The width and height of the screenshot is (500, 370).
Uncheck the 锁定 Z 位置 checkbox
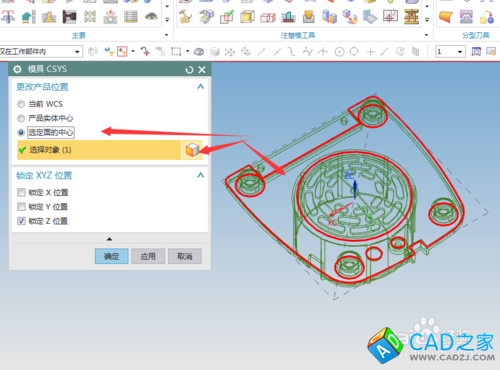(x=21, y=221)
